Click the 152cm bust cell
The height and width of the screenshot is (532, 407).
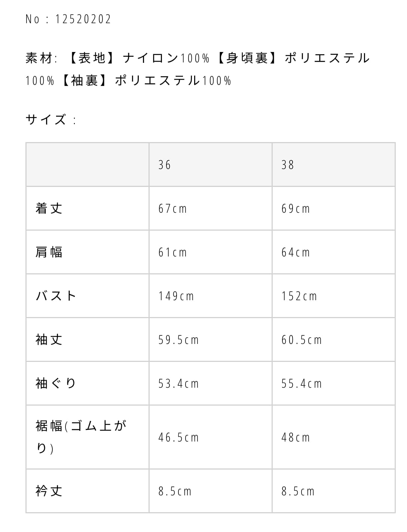299,296
